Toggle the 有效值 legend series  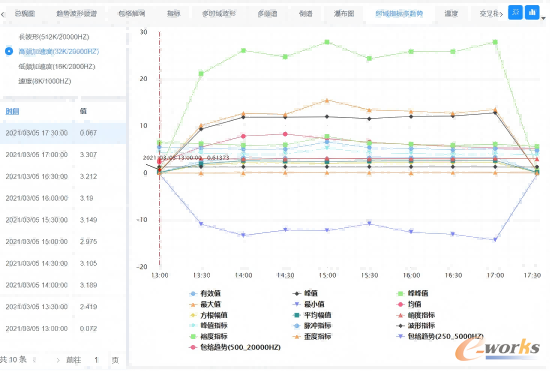coord(205,294)
